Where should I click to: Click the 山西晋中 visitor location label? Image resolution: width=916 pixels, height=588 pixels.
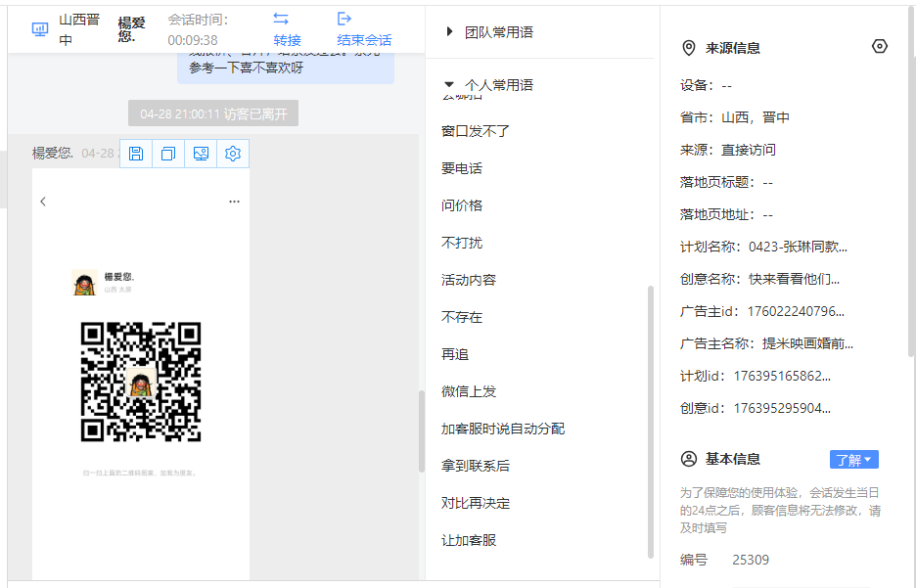point(79,29)
